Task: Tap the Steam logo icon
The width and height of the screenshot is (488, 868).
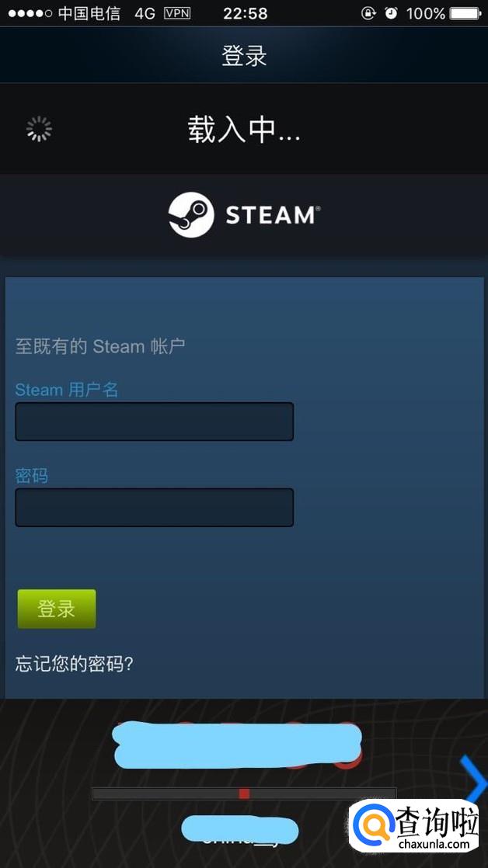Action: coord(191,215)
